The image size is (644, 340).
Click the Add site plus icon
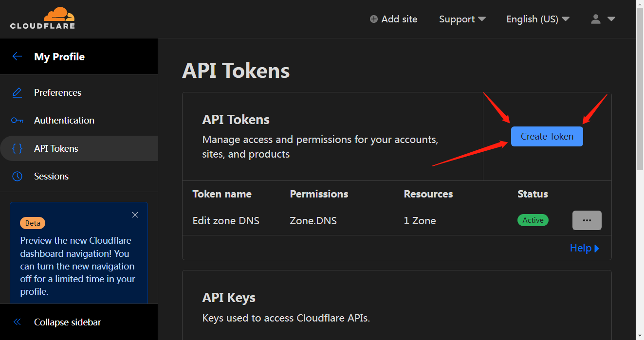[x=373, y=19]
